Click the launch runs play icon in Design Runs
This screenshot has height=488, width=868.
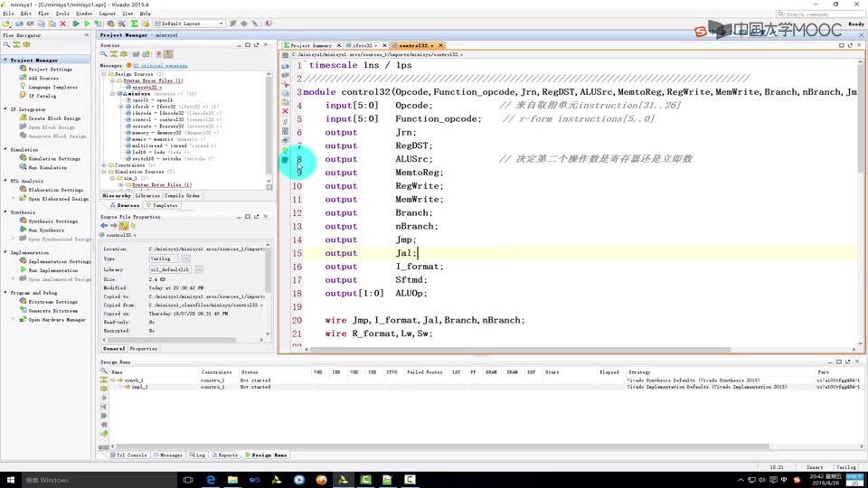[103, 398]
